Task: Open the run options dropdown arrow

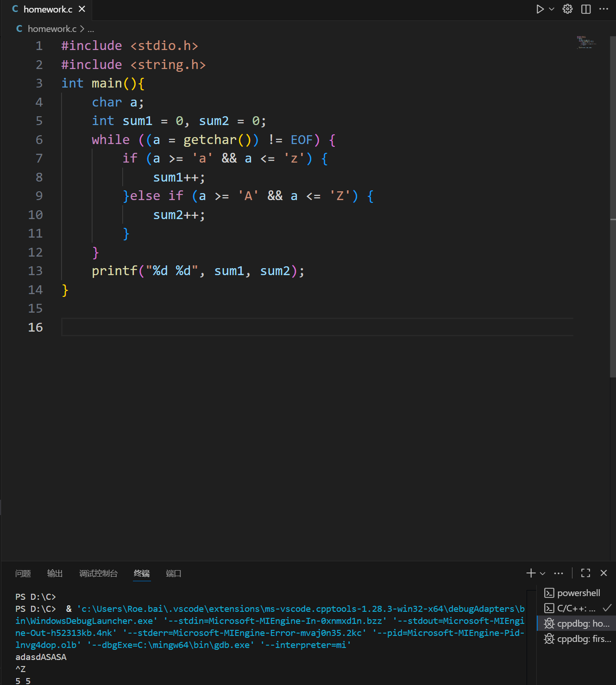Action: tap(552, 9)
